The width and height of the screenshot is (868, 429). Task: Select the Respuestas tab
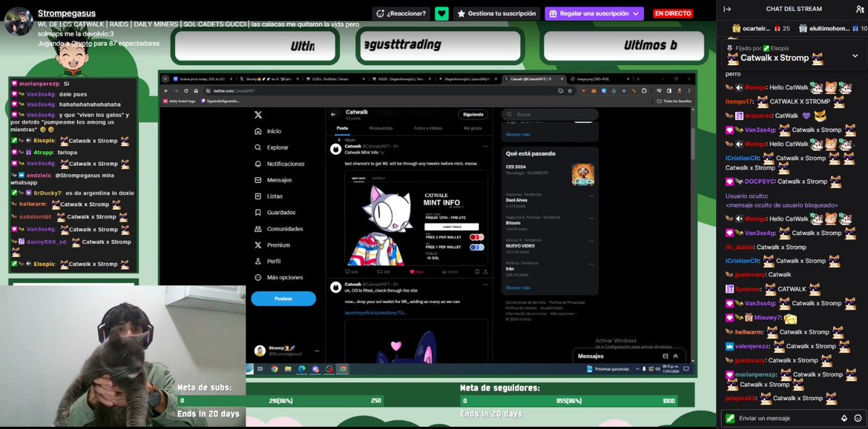[x=380, y=128]
